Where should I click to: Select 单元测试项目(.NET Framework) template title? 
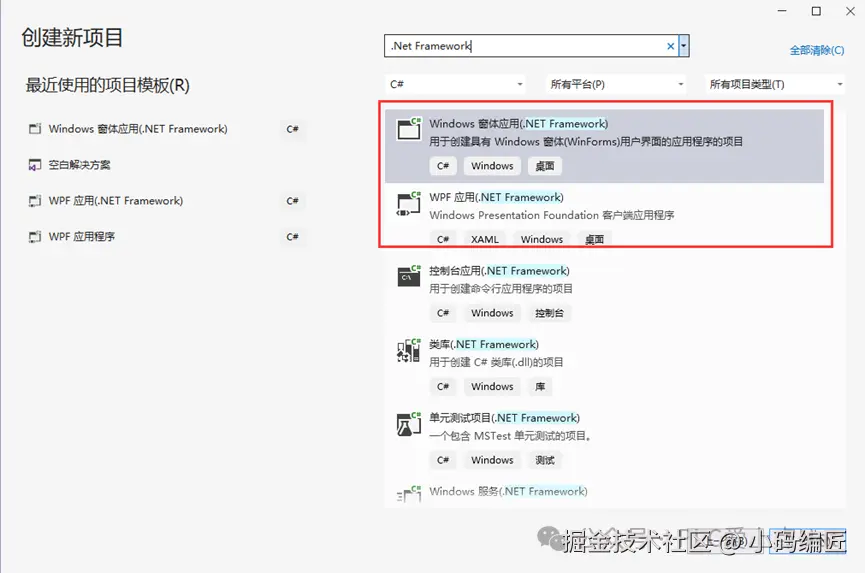point(504,418)
